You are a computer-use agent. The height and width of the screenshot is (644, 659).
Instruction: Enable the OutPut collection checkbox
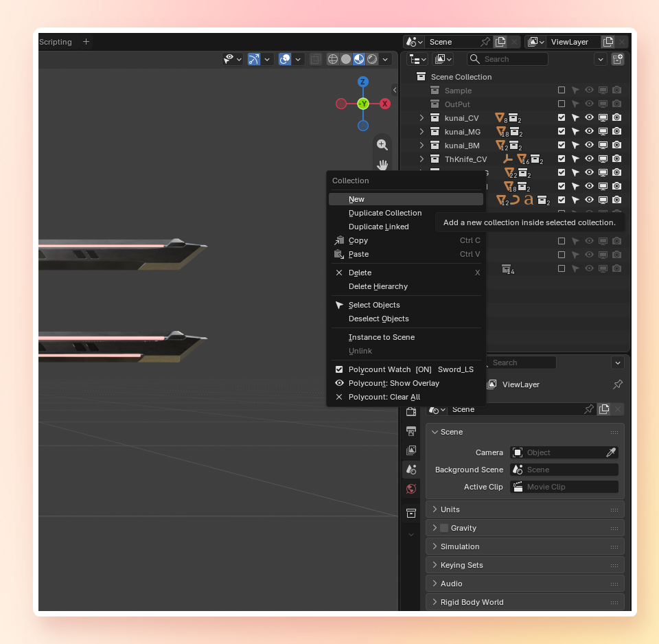click(x=561, y=104)
